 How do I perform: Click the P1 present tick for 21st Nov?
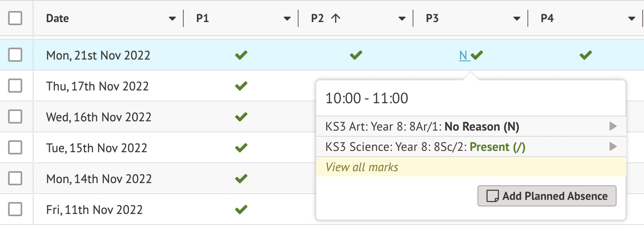point(241,56)
